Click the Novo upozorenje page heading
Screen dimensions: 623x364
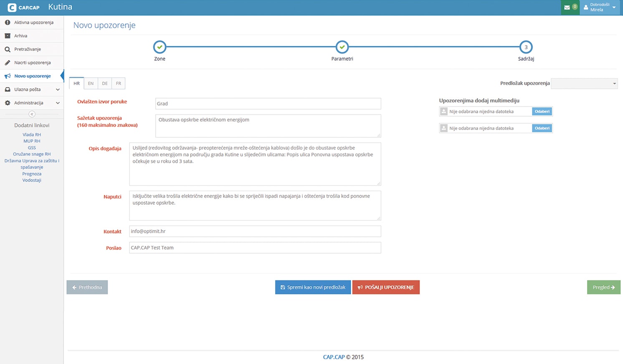(104, 25)
